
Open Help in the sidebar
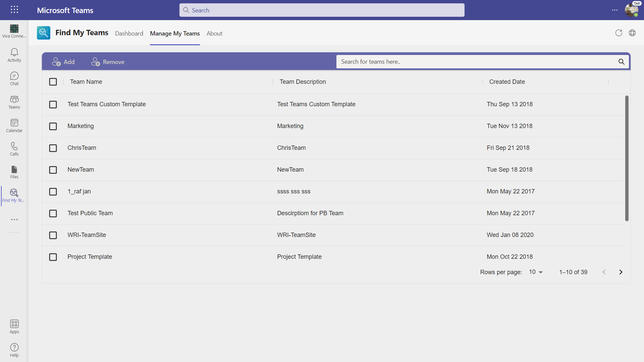pos(14,350)
